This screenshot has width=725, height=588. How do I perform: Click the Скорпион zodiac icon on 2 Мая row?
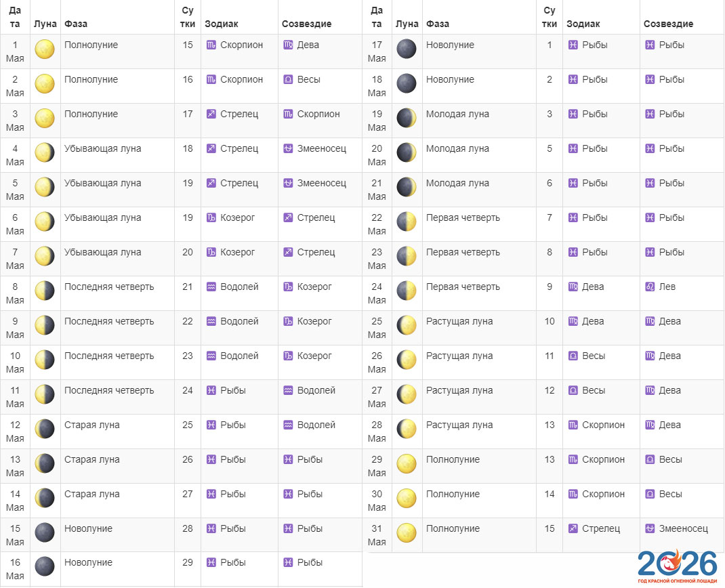pos(211,79)
